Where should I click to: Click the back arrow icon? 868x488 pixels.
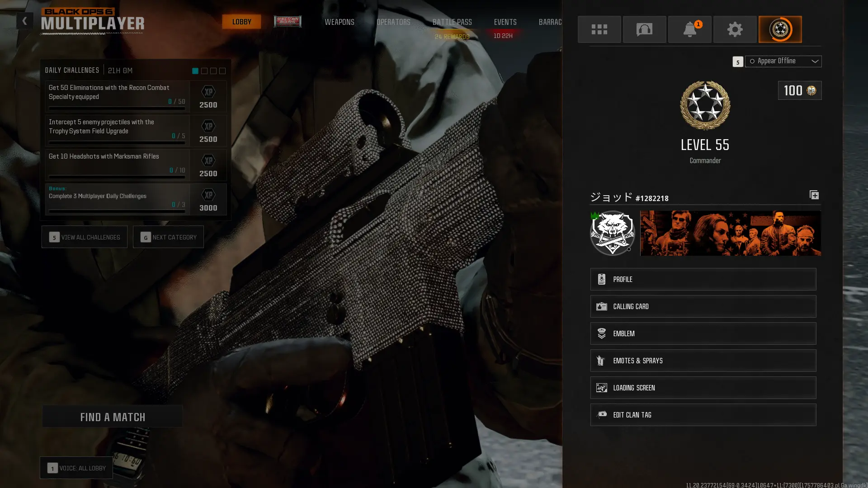pyautogui.click(x=25, y=21)
